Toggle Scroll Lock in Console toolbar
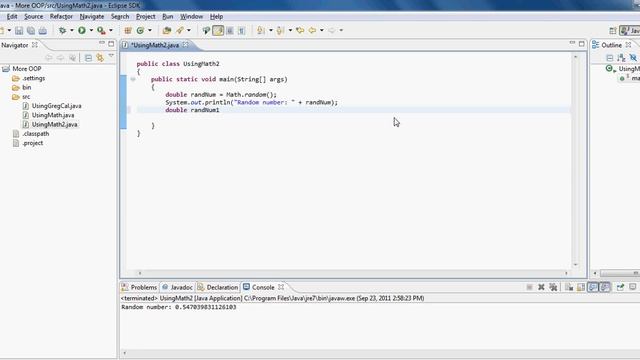This screenshot has height=360, width=640. tap(581, 287)
